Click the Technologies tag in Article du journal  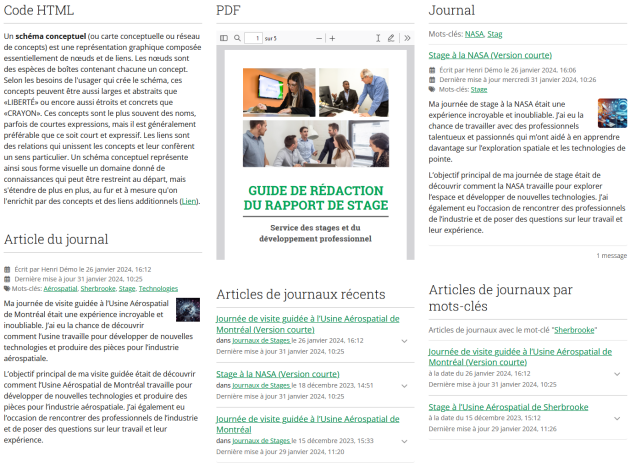(158, 288)
